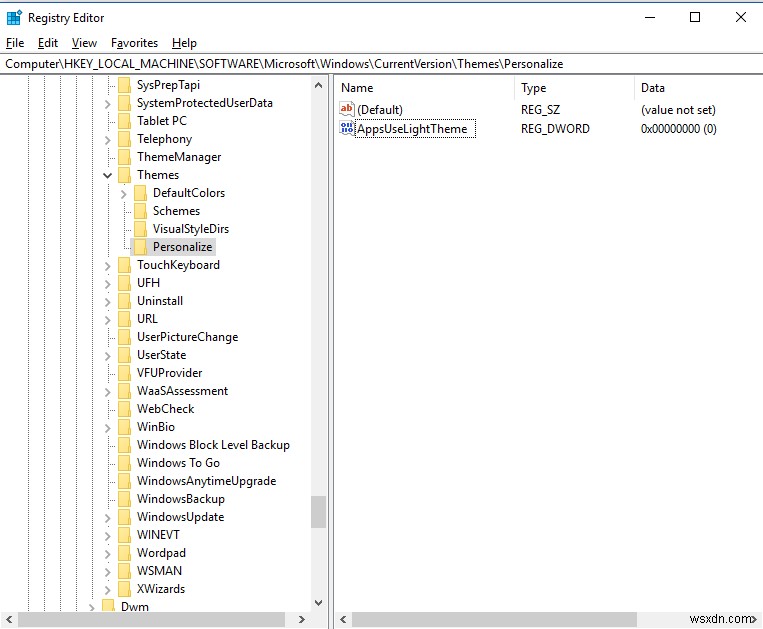
Task: Expand the Uninstall key
Action: click(108, 302)
